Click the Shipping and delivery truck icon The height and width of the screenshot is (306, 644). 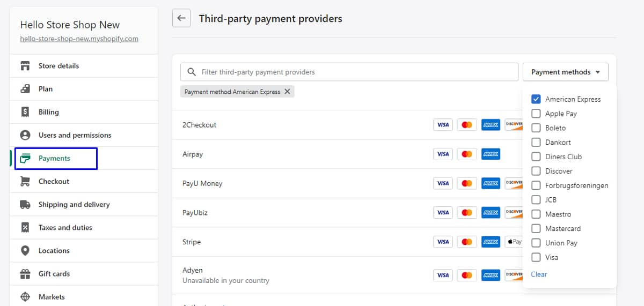(x=25, y=204)
